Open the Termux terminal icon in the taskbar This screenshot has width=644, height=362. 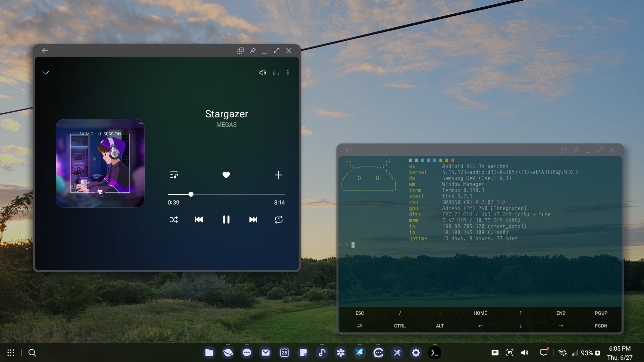click(434, 353)
